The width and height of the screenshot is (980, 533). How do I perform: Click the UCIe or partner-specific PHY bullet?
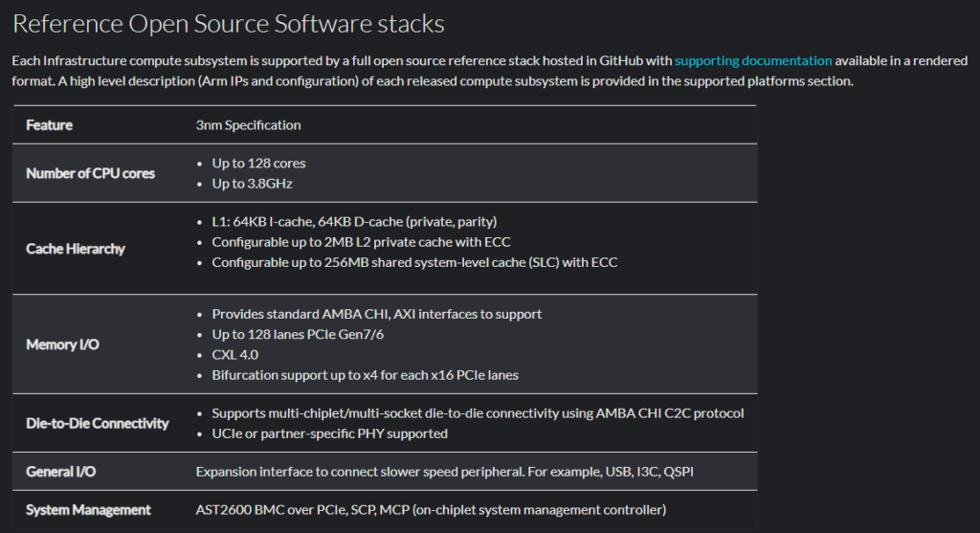329,433
